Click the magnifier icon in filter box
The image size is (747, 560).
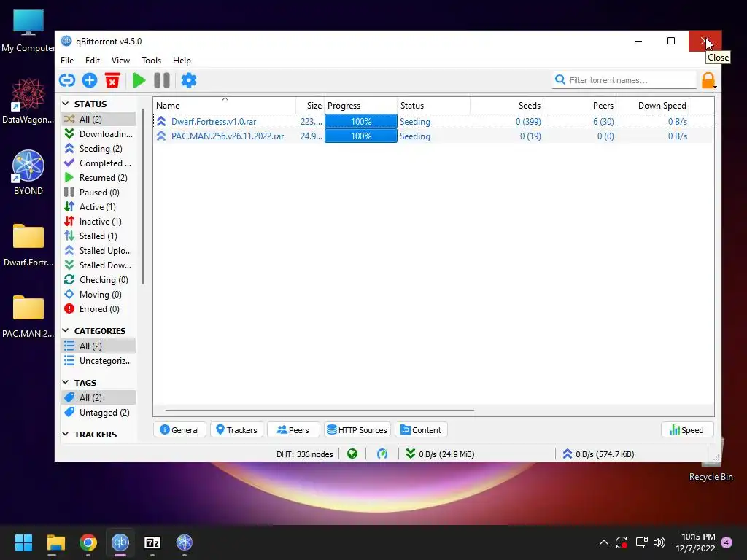(x=560, y=79)
